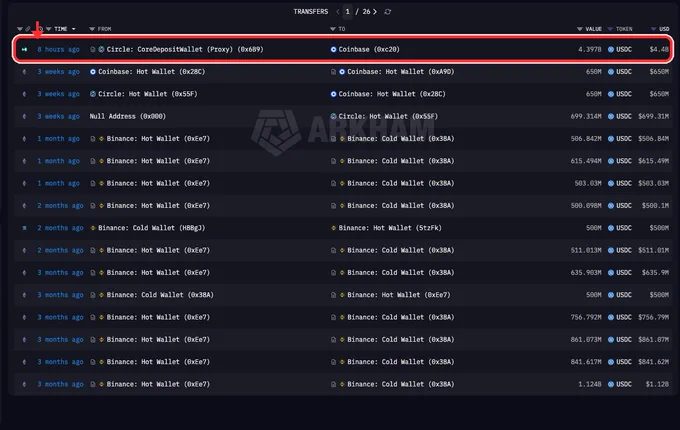
Task: Click the USDC icon in the 861.073M row
Action: point(611,339)
